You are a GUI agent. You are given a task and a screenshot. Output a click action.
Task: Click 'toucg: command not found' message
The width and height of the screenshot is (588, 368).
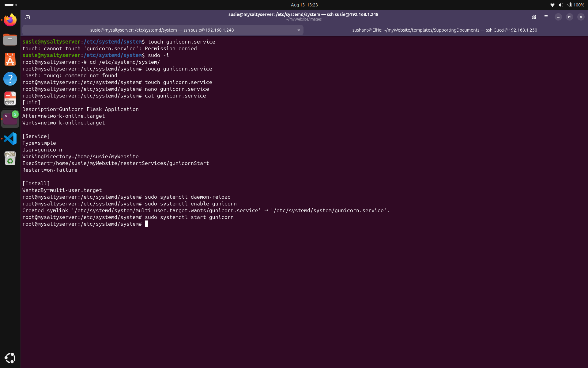tap(70, 75)
